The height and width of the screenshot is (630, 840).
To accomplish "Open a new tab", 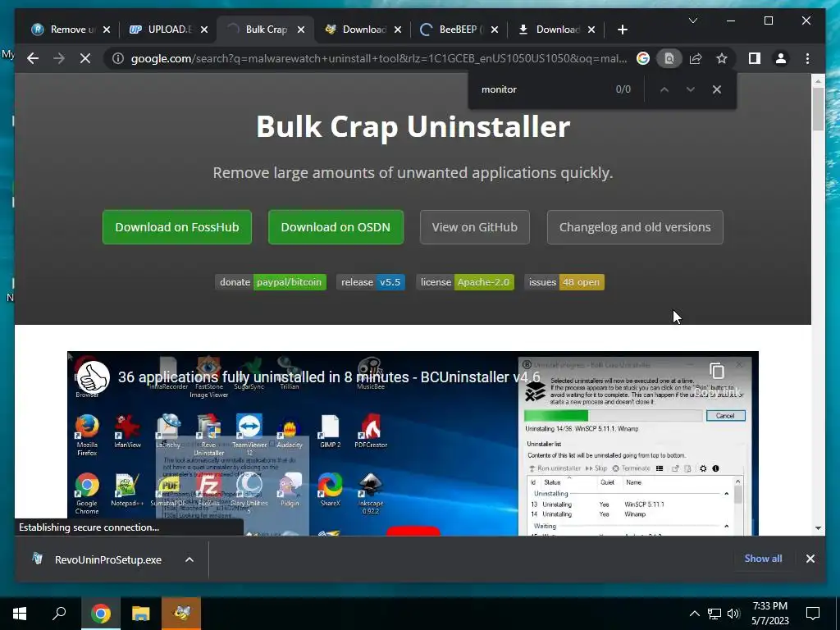I will click(622, 30).
